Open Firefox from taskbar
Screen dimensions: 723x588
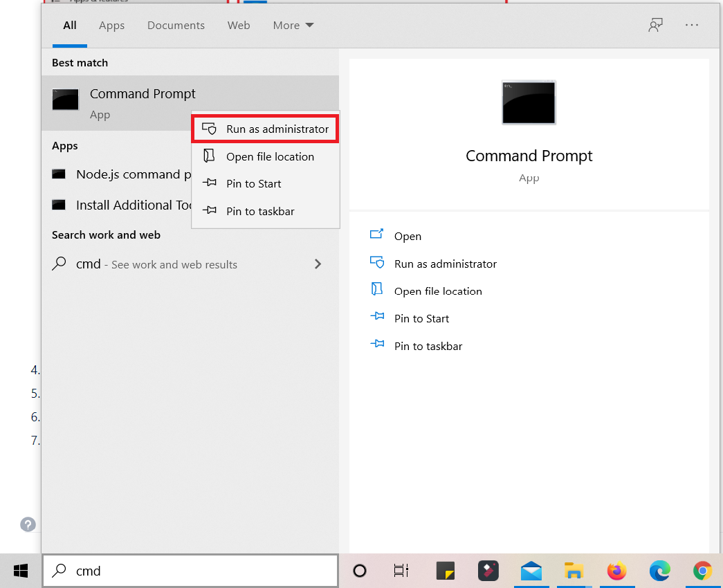[617, 571]
